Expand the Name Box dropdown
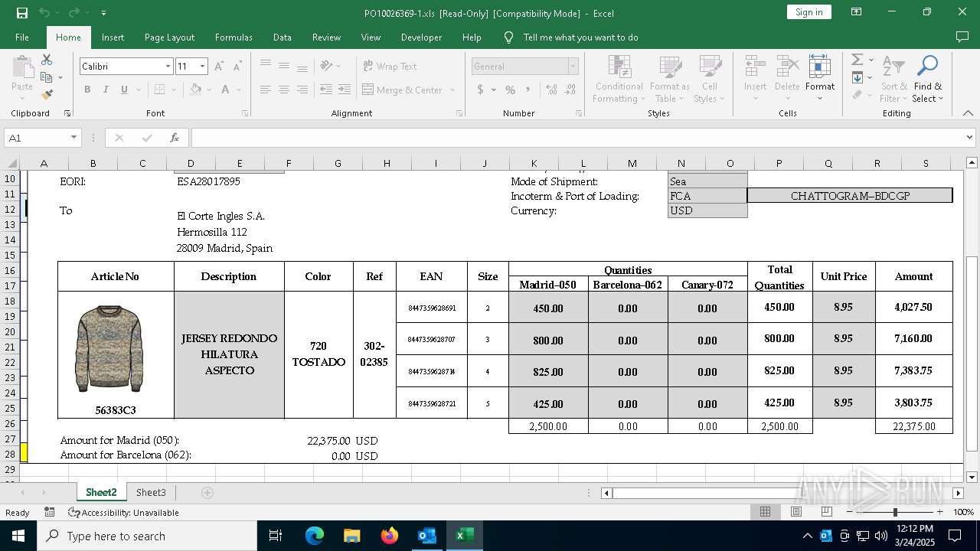The height and width of the screenshot is (551, 980). (74, 138)
